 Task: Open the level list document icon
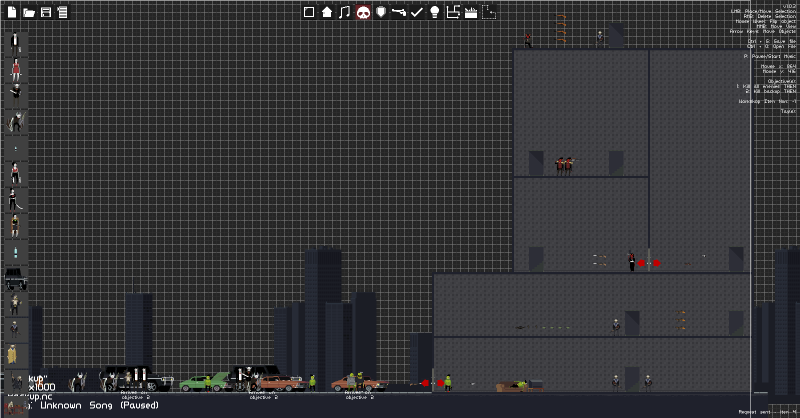click(x=62, y=12)
